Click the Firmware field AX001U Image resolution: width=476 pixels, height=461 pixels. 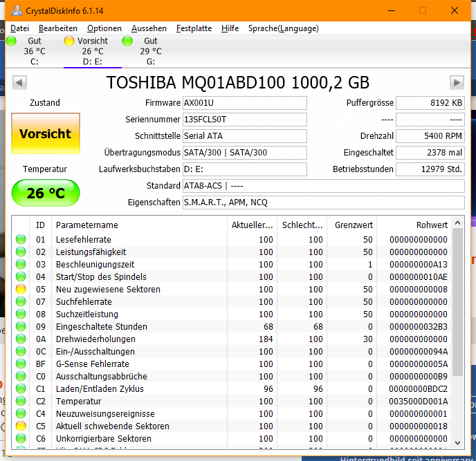point(245,103)
